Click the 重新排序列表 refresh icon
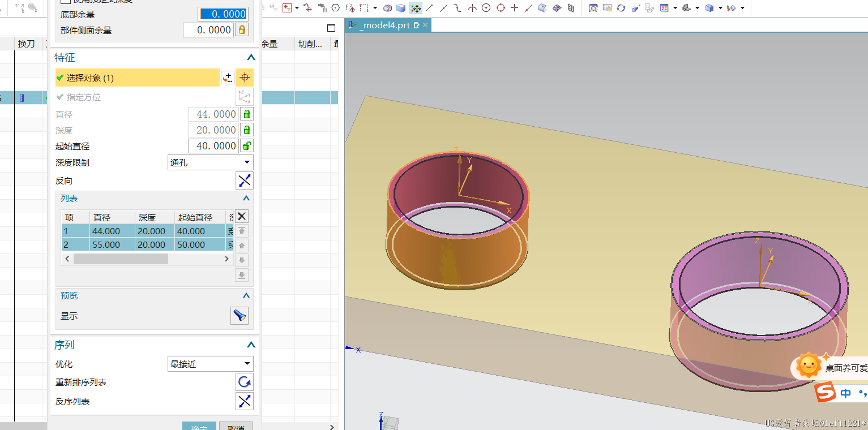Viewport: 868px width, 430px height. coord(245,382)
